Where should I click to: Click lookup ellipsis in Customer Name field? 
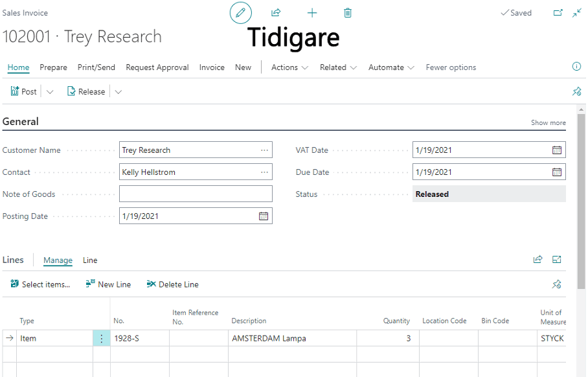coord(264,150)
